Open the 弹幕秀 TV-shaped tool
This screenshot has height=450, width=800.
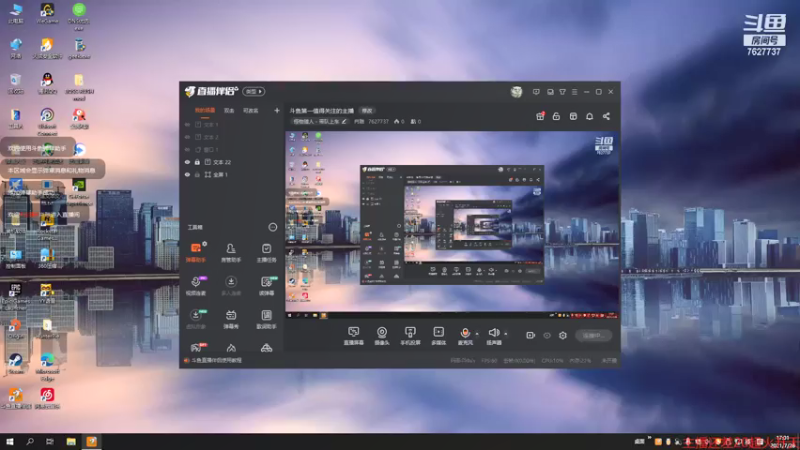pos(231,319)
